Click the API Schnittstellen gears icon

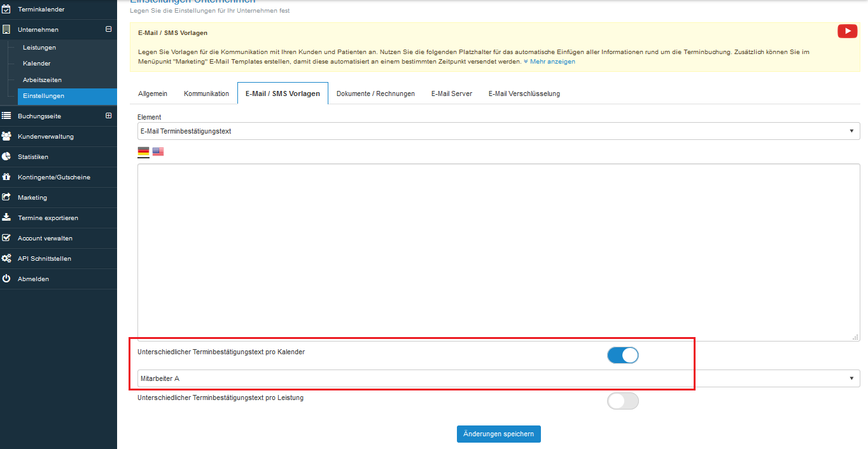(6, 258)
